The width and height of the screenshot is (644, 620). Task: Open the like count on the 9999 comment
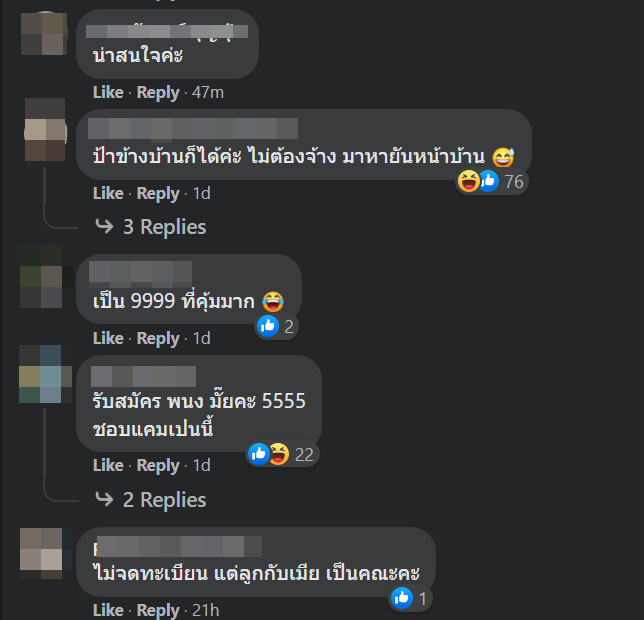coord(276,327)
